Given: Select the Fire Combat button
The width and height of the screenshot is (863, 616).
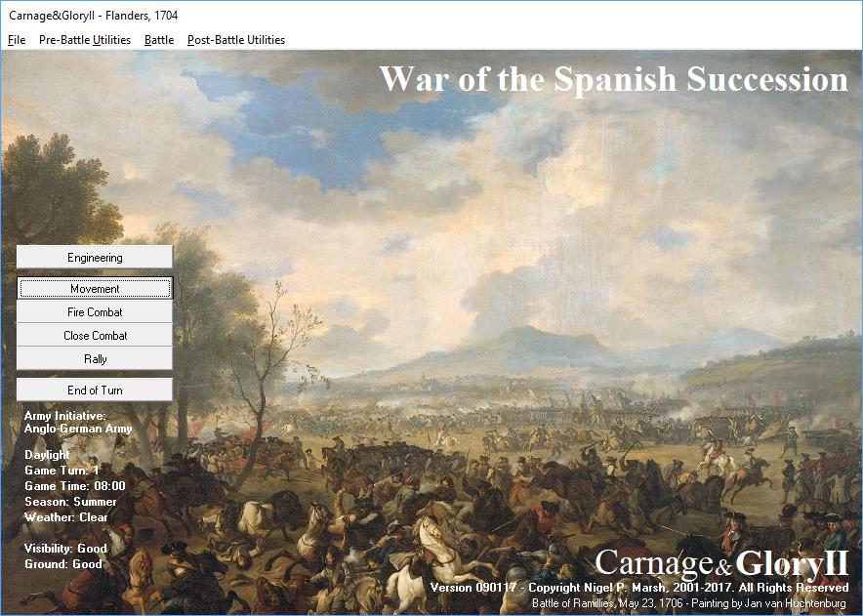Looking at the screenshot, I should [95, 312].
